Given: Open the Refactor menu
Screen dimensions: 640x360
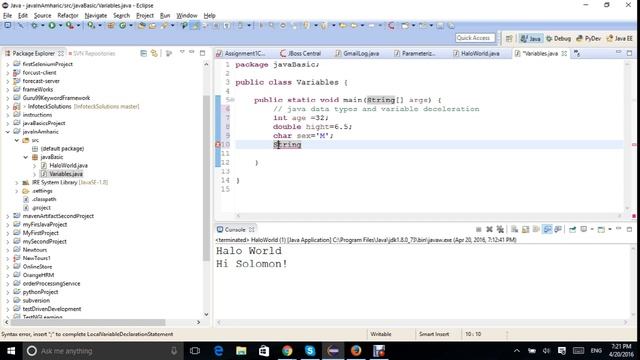Looking at the screenshot, I should click(68, 16).
